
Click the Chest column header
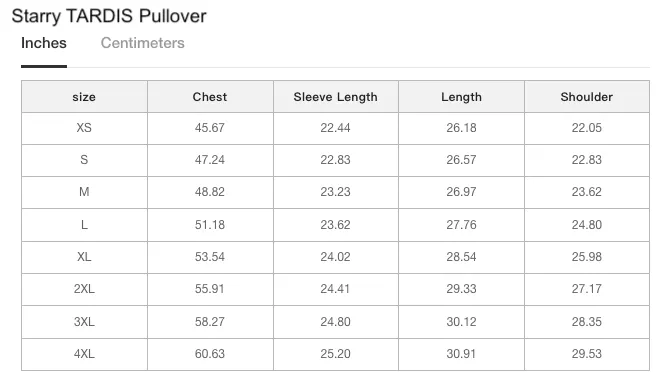click(x=210, y=97)
